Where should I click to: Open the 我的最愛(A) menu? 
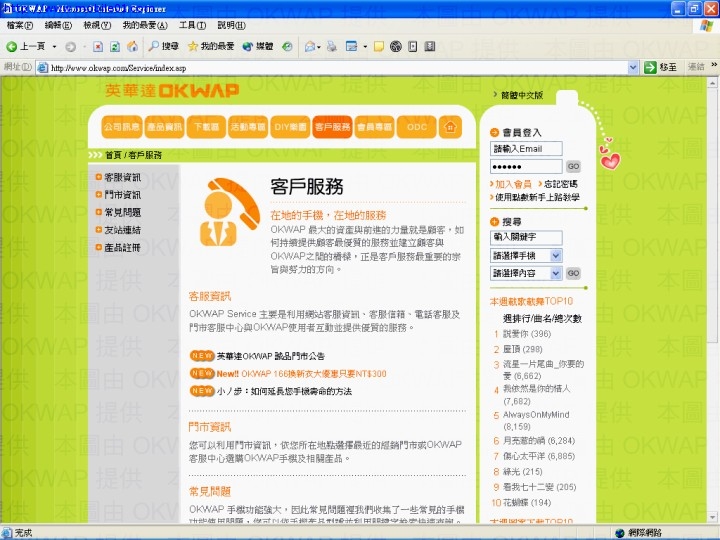145,25
